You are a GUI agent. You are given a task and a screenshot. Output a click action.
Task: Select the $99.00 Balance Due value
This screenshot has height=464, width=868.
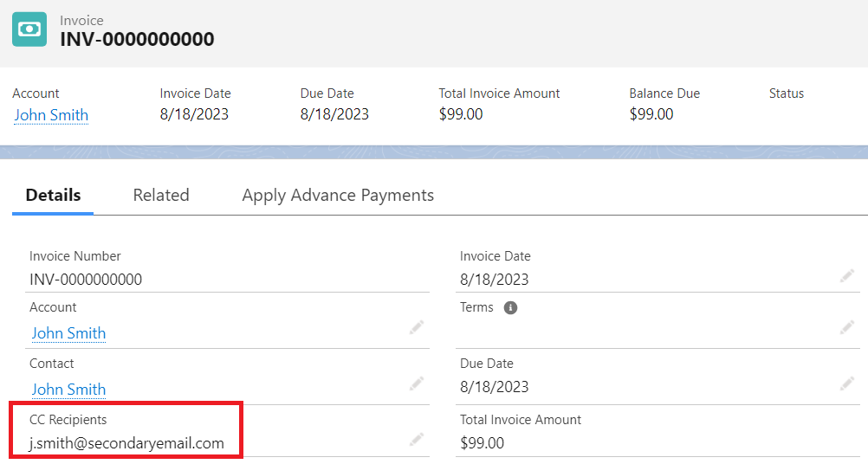(651, 114)
